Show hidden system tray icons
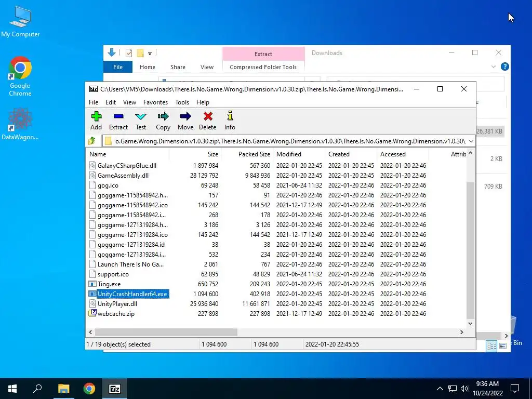 click(x=440, y=389)
